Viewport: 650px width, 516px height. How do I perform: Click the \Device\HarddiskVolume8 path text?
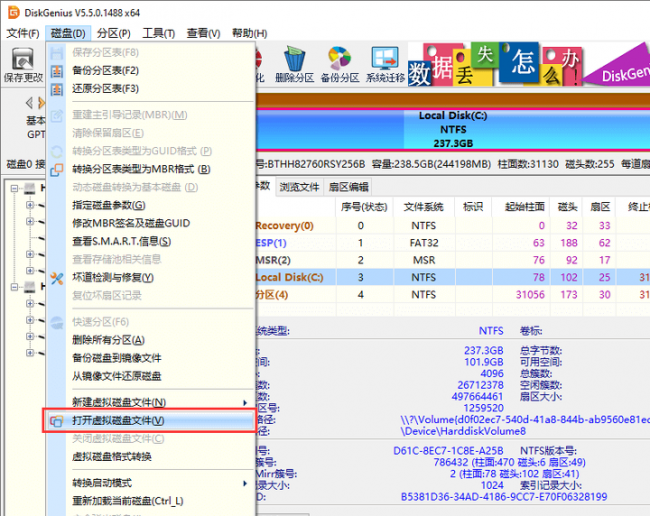pos(463,431)
